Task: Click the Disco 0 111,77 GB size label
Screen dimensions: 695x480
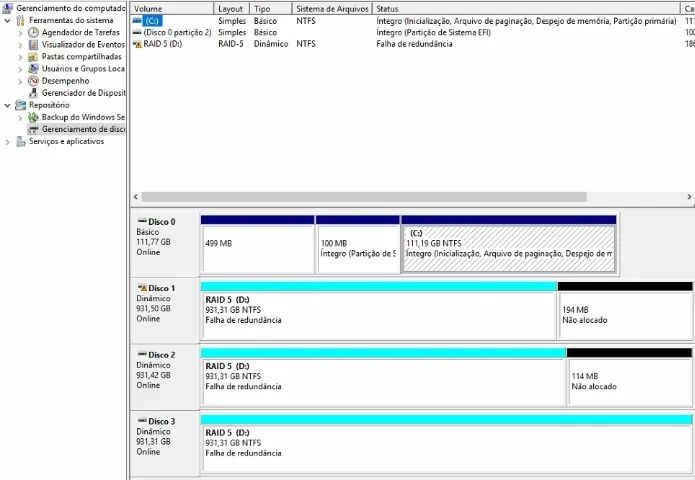Action: point(153,242)
